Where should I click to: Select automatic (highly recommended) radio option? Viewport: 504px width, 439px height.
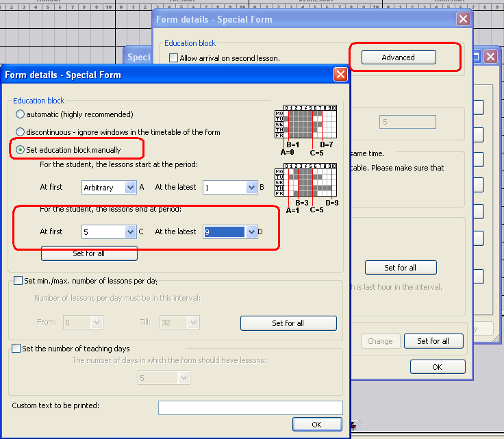[21, 114]
